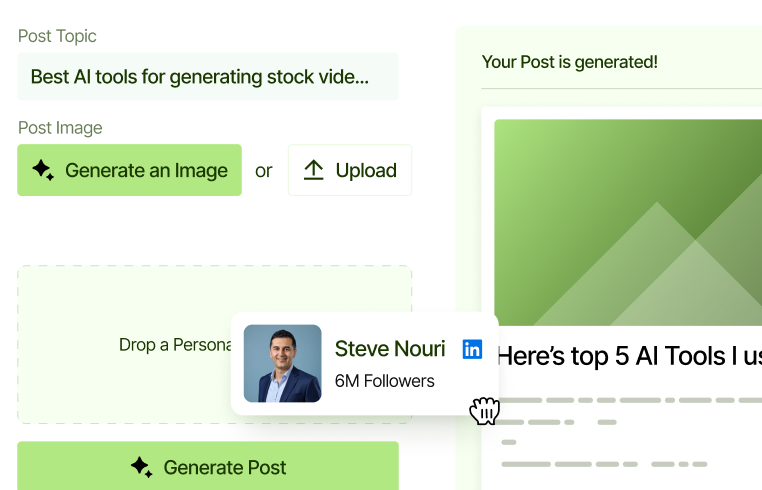
Task: Select the Steve Nouri name text
Action: pos(390,349)
